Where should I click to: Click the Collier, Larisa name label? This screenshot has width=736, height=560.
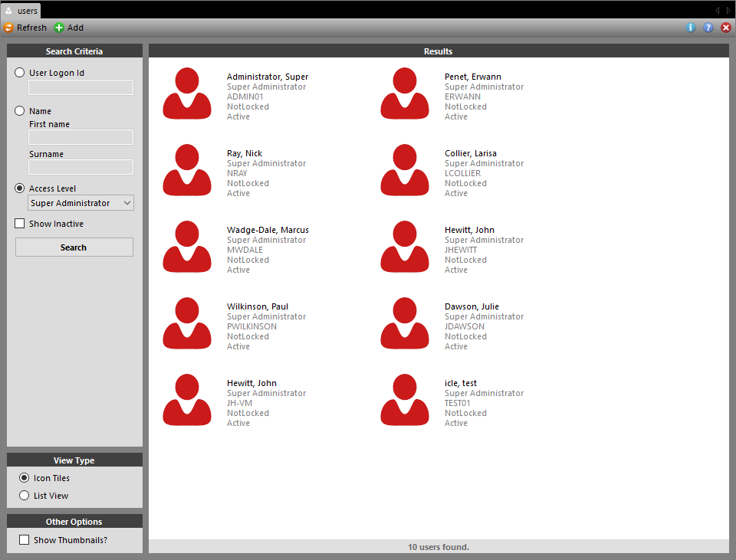470,153
